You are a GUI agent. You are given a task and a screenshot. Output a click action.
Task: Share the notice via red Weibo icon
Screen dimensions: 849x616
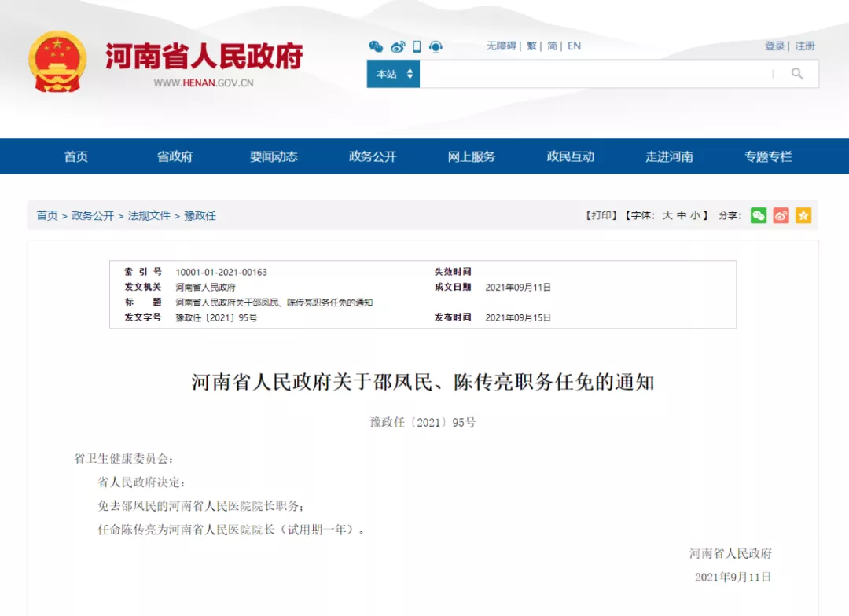pos(781,215)
